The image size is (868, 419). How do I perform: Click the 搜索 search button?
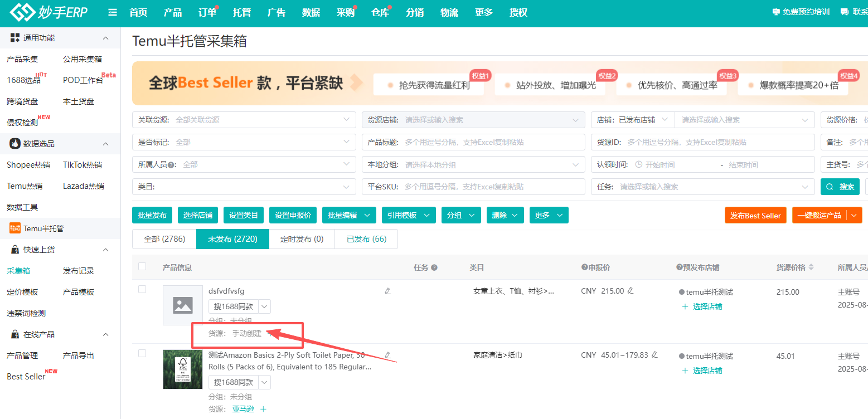[840, 187]
